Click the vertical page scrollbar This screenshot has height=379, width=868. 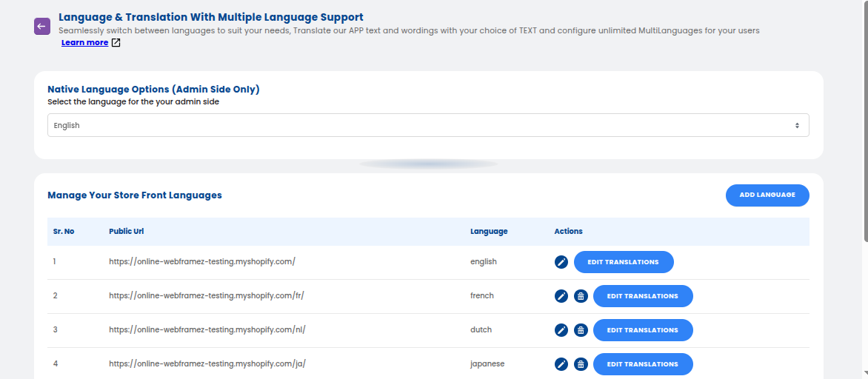click(864, 118)
